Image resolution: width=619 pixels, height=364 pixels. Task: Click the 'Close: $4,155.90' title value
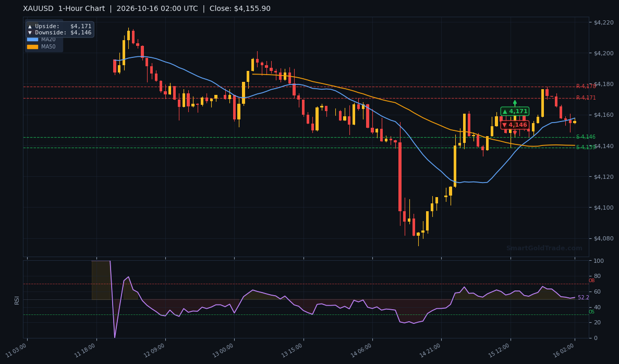[x=240, y=9]
